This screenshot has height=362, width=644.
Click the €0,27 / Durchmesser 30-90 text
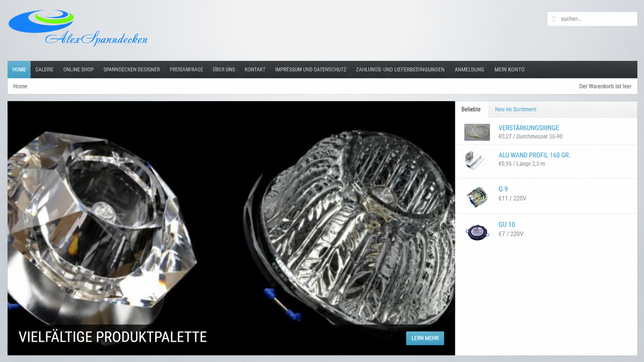tap(530, 137)
